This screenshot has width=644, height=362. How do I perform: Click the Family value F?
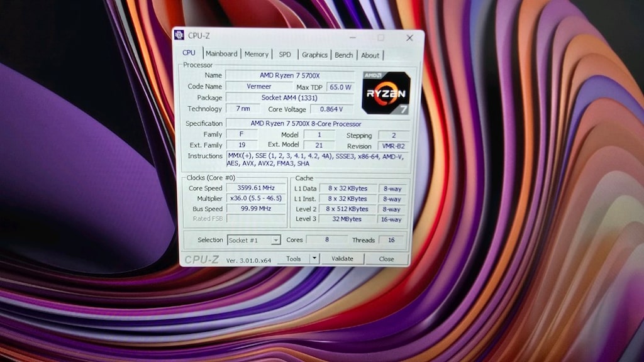point(242,134)
